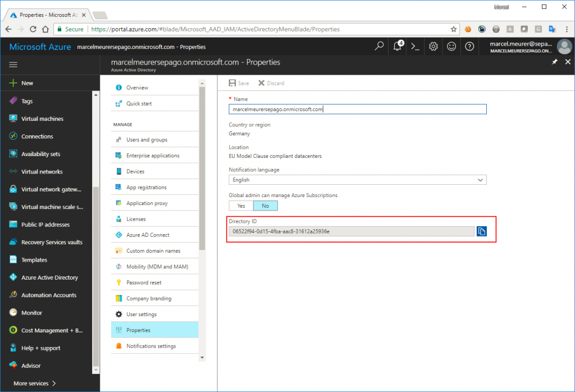Click the directory Name input field

pos(357,110)
